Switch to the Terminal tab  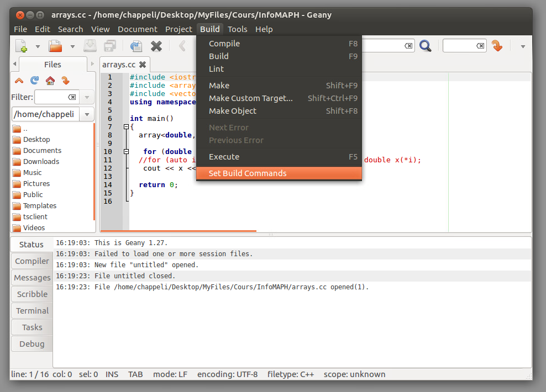tap(32, 311)
